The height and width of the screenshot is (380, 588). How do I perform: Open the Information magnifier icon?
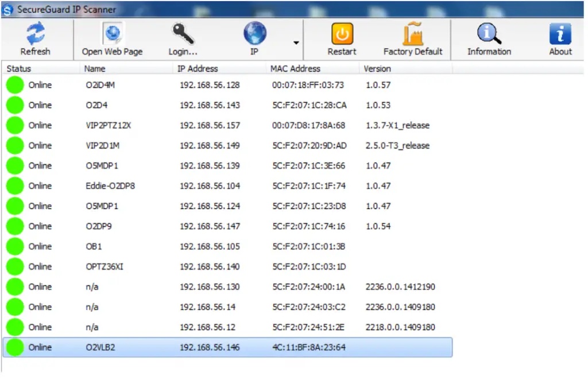point(489,33)
